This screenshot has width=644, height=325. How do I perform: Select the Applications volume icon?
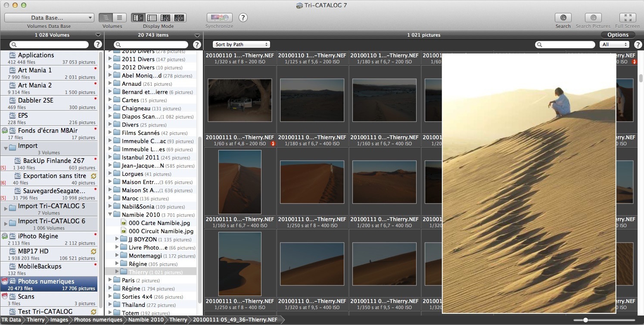pos(12,55)
